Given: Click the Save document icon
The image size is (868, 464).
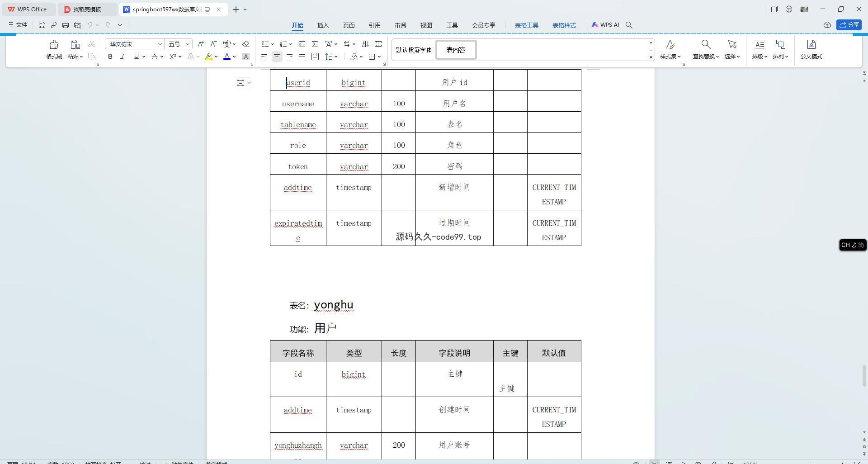Looking at the screenshot, I should coord(42,25).
